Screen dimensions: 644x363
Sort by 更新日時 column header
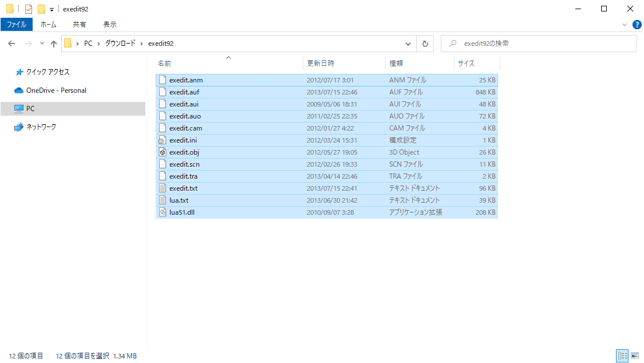[x=344, y=63]
